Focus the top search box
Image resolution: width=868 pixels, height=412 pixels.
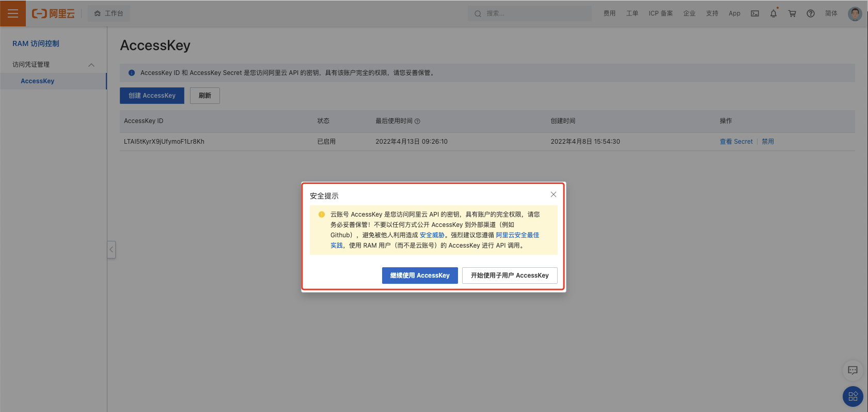[529, 13]
